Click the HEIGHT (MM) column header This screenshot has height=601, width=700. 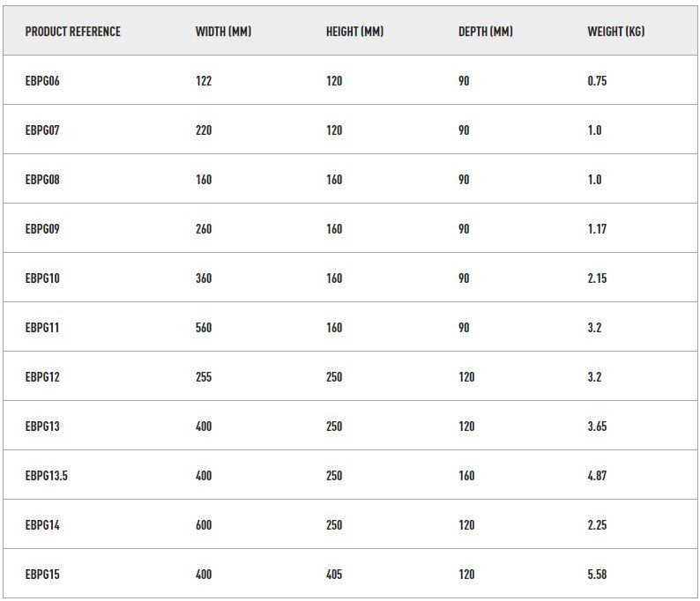click(354, 32)
